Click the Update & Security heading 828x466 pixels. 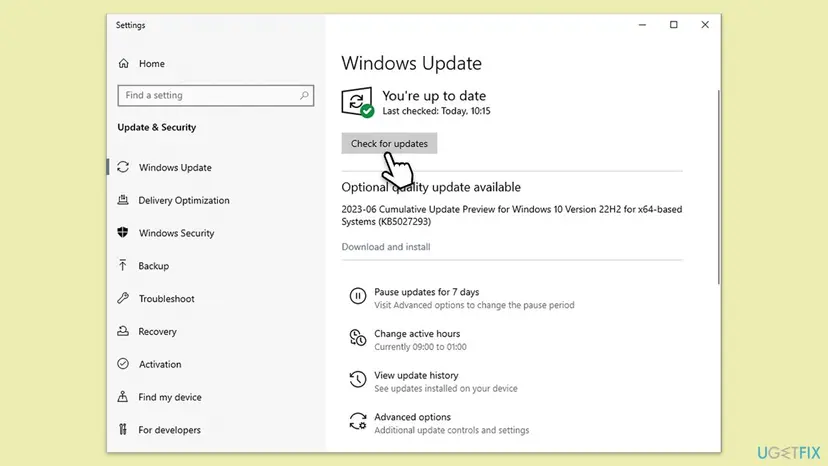click(156, 127)
